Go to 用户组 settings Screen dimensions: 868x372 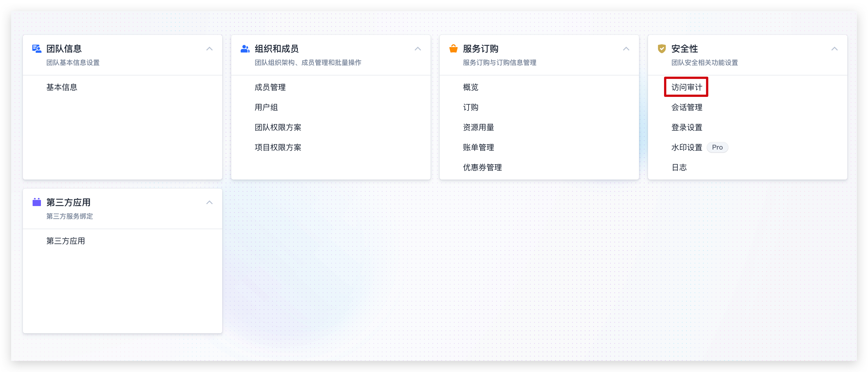[266, 107]
